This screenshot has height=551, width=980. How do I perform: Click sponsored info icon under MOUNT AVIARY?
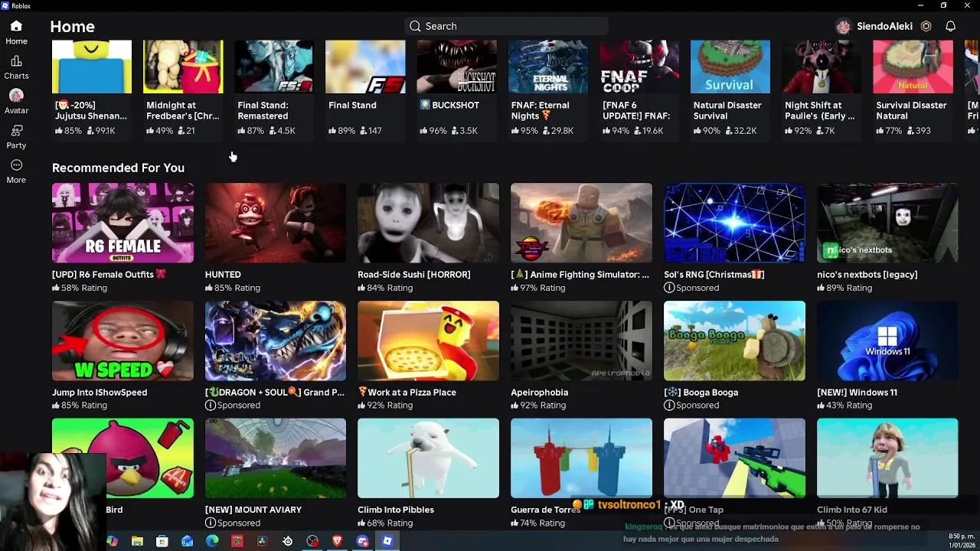point(210,523)
